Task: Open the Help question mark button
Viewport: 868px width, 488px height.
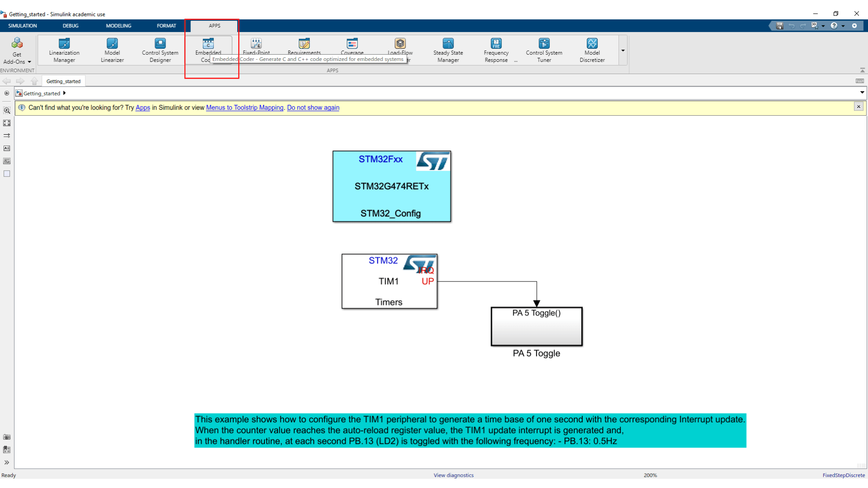Action: click(834, 26)
